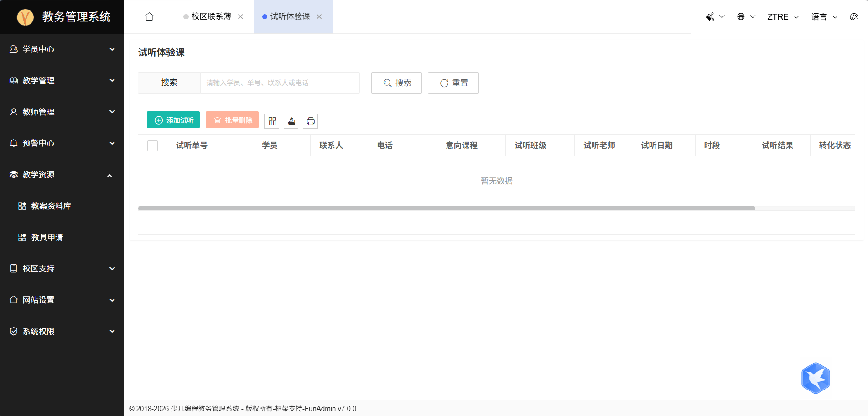
Task: Open the theme palette icon
Action: click(854, 17)
